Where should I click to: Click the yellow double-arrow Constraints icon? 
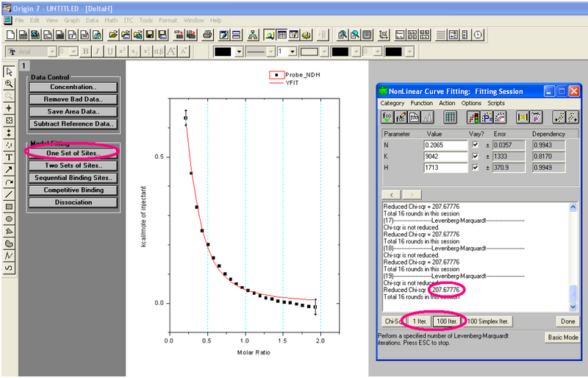tap(523, 118)
